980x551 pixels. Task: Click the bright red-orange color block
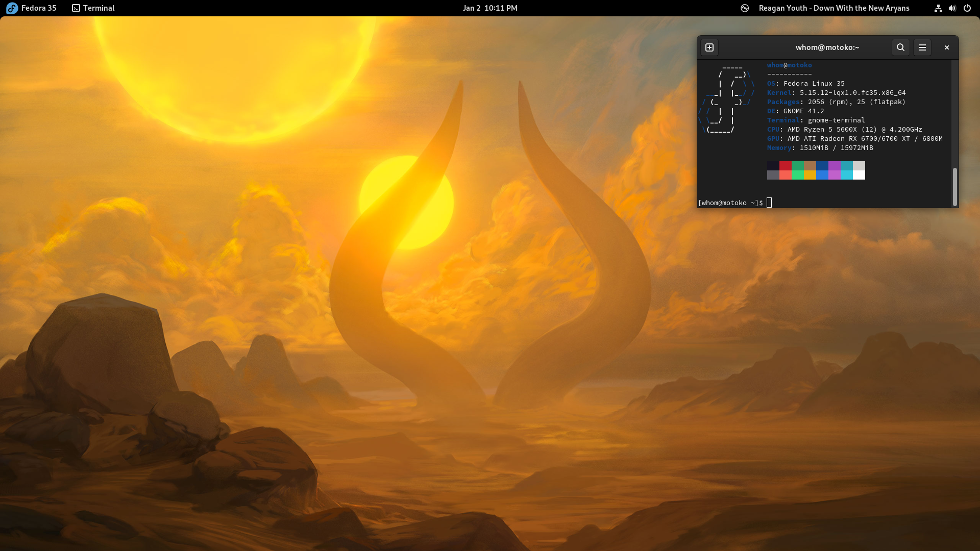pyautogui.click(x=785, y=175)
